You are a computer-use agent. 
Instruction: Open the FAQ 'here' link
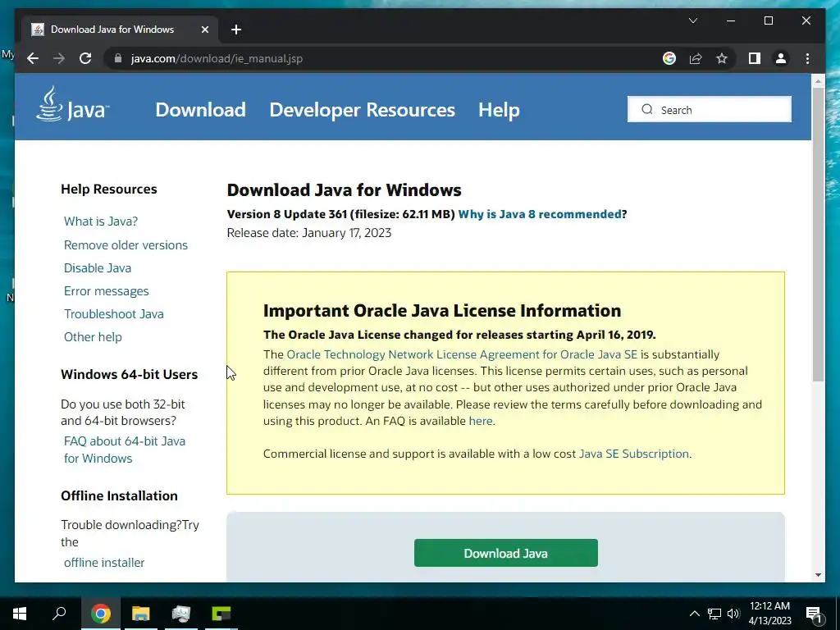point(481,421)
